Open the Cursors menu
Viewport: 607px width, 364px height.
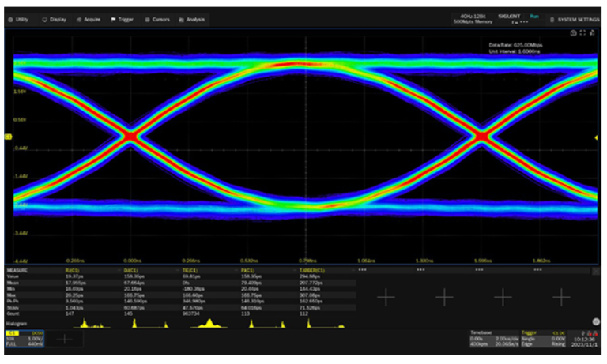tap(156, 18)
